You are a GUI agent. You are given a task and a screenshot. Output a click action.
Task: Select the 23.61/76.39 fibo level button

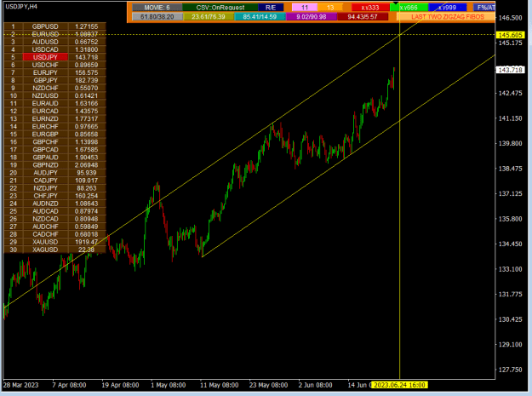(x=209, y=17)
